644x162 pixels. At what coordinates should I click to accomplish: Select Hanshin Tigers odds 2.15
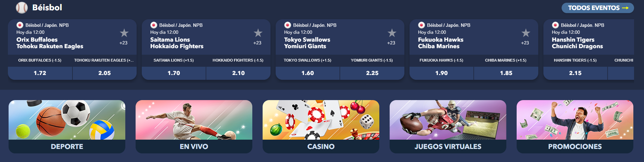point(575,73)
